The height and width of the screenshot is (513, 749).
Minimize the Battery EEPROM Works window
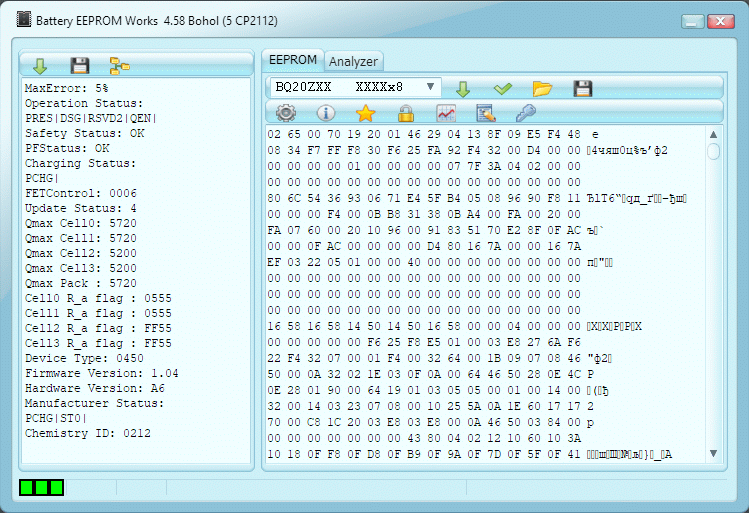point(693,21)
